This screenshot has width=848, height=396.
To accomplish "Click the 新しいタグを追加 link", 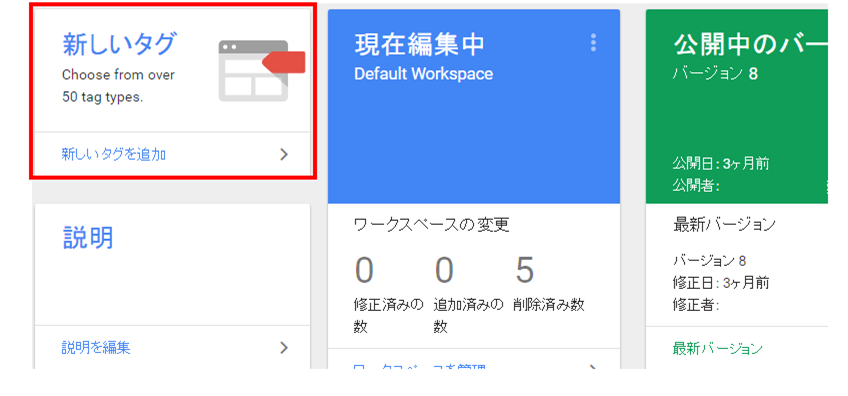I will (x=114, y=155).
